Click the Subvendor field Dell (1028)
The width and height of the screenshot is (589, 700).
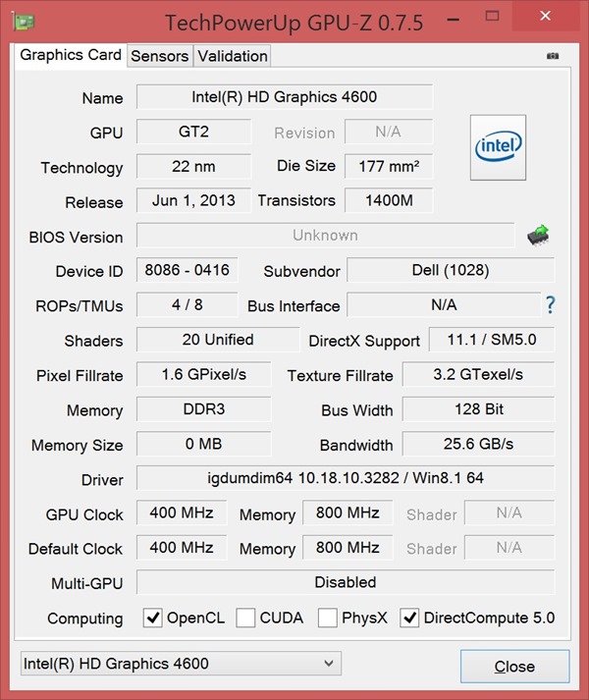pyautogui.click(x=451, y=270)
